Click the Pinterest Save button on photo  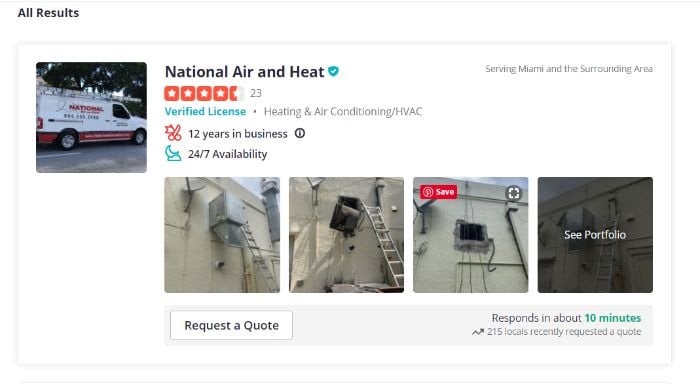[x=439, y=192]
